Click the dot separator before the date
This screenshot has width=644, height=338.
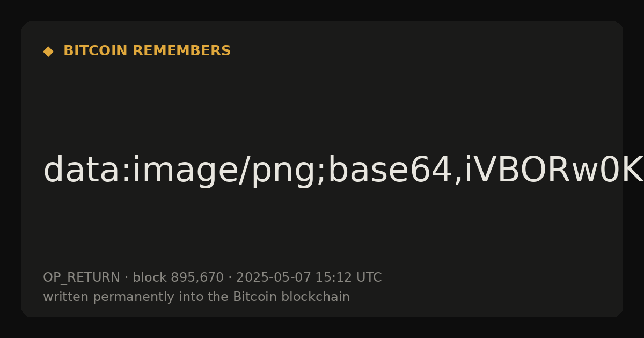[x=230, y=278]
